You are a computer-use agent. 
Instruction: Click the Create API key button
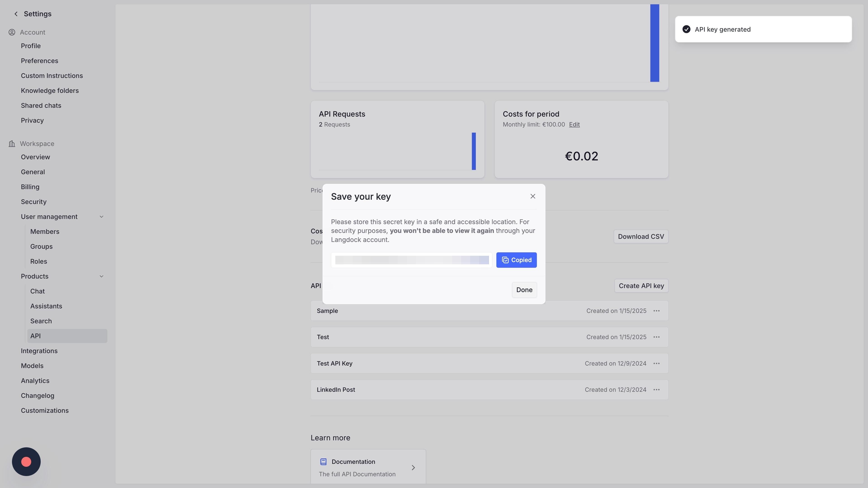641,286
